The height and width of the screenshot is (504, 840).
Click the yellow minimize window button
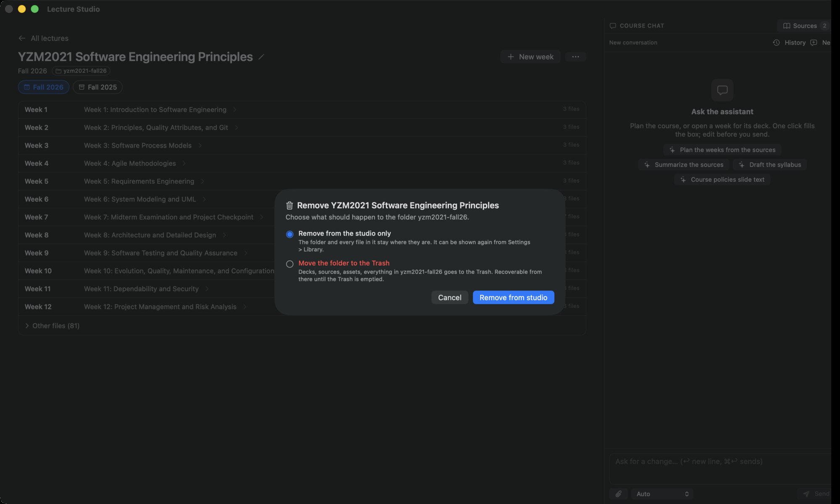tap(22, 9)
